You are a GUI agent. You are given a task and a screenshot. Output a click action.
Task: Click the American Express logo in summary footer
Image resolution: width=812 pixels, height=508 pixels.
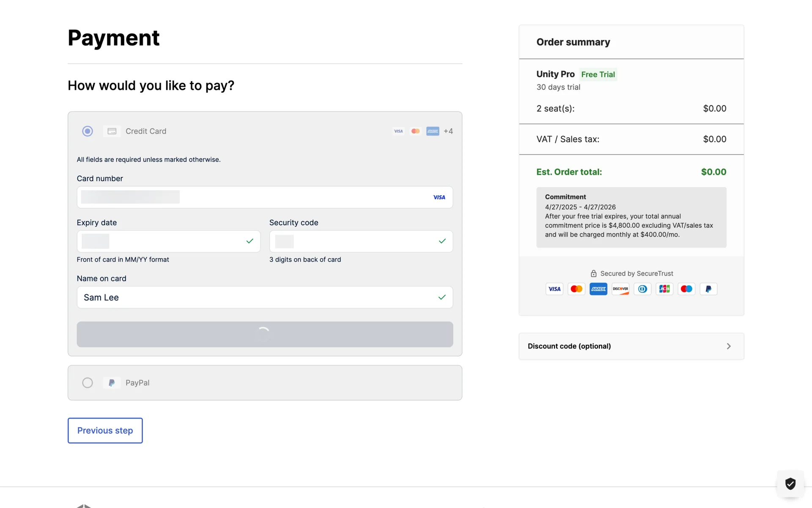coord(598,289)
